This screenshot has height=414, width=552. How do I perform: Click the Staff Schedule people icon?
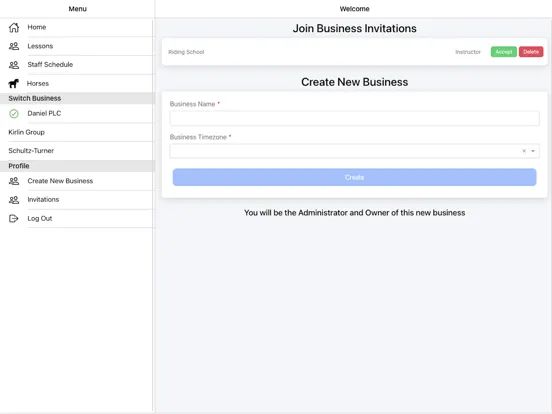[x=14, y=65]
